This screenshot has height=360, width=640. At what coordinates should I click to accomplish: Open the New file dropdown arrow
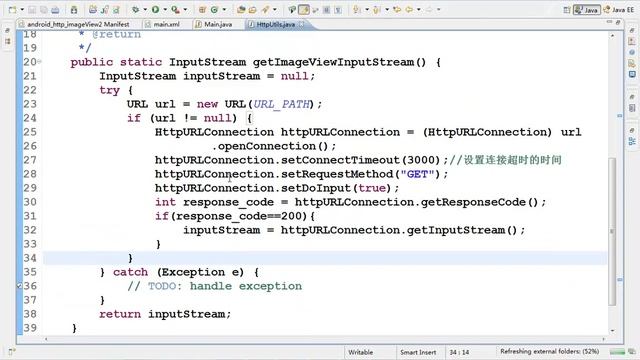(x=22, y=9)
